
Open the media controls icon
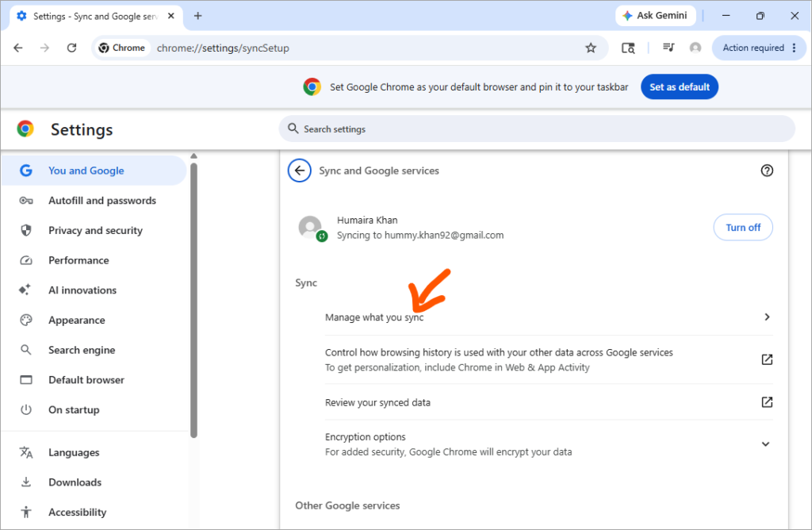tap(668, 48)
